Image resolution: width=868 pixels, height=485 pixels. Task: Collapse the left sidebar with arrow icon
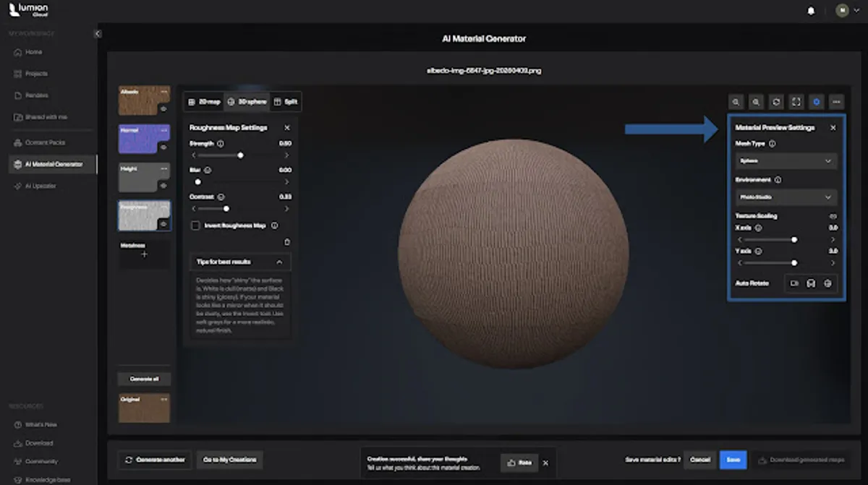coord(98,34)
